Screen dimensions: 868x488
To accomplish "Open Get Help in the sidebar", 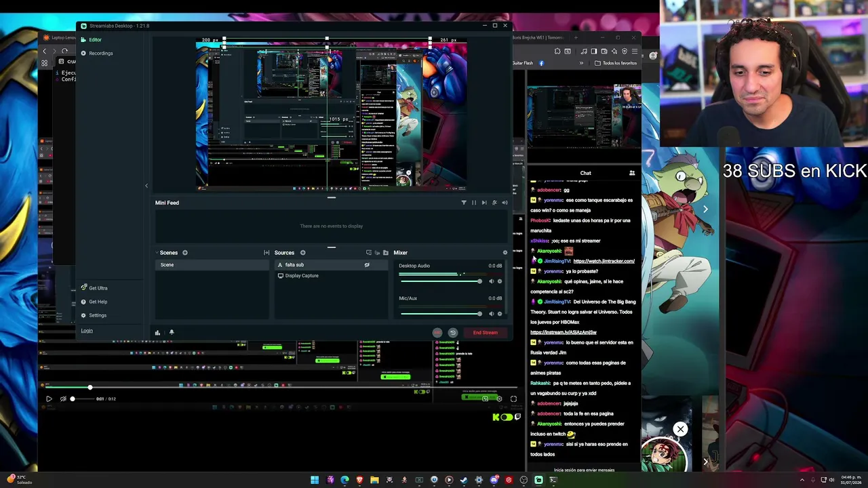I will coord(94,302).
